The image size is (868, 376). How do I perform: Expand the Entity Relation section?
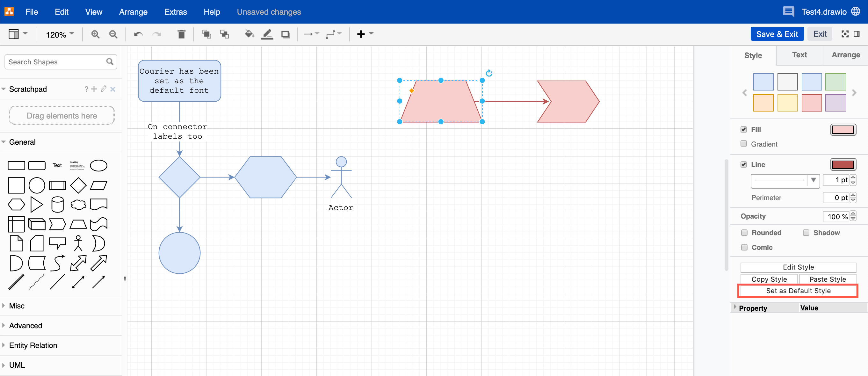click(33, 345)
